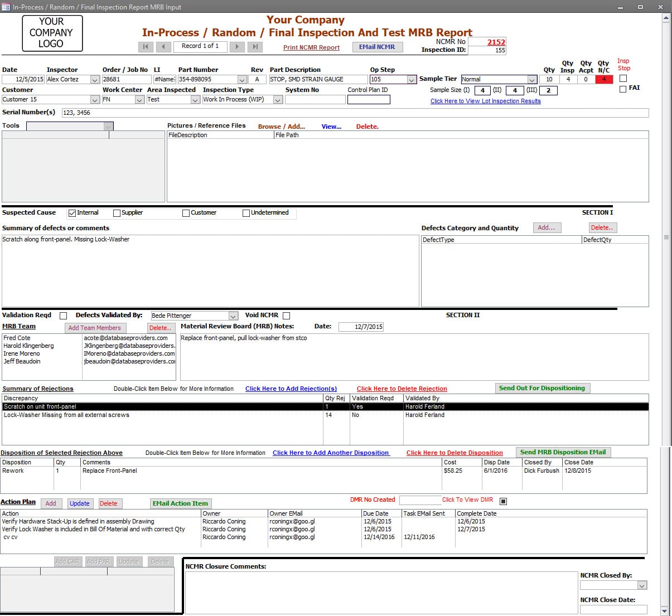The width and height of the screenshot is (672, 616).
Task: Open the Area Inspected dropdown
Action: pos(195,100)
